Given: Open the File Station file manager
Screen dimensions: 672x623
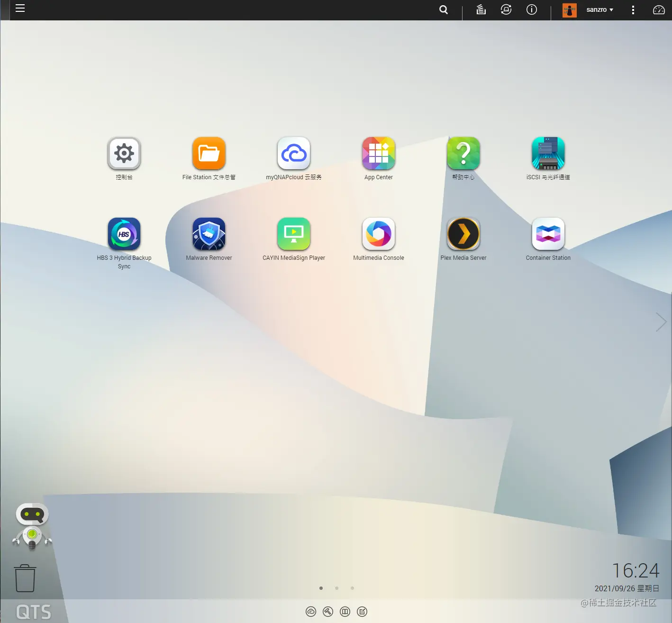Looking at the screenshot, I should (209, 153).
